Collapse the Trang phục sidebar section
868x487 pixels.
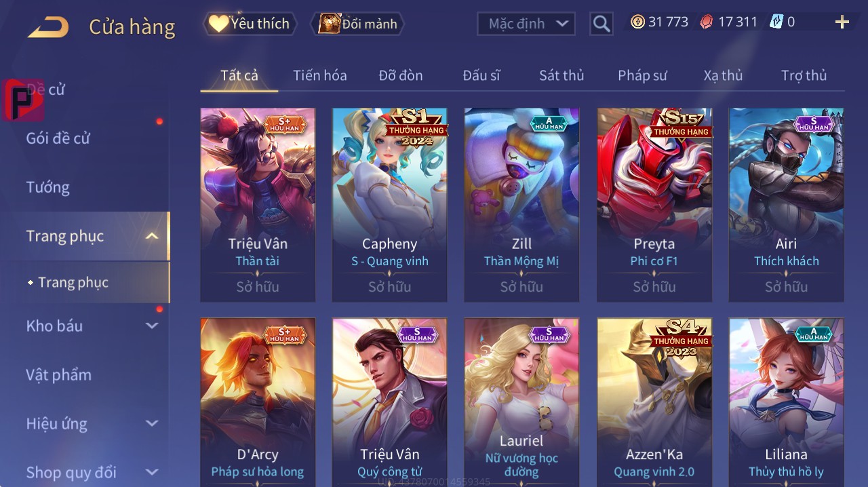(x=152, y=236)
